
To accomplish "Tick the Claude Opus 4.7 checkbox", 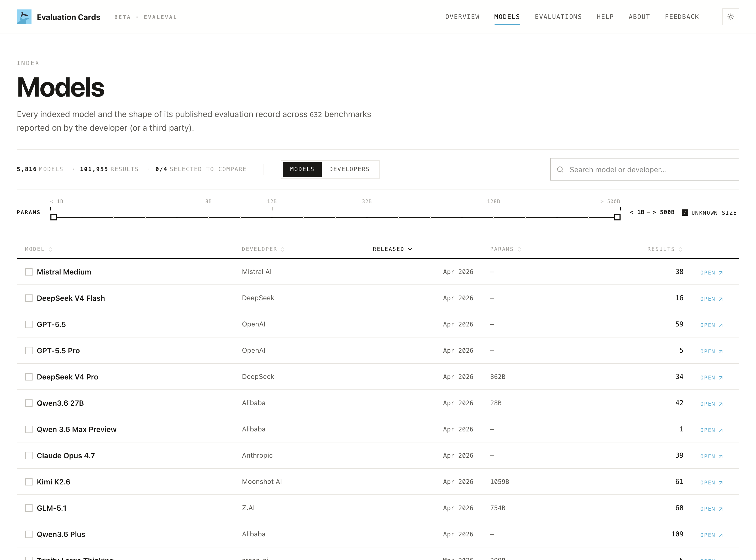I will pos(29,456).
